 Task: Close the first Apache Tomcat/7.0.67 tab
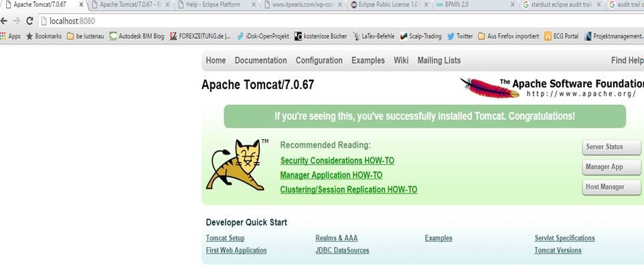(81, 5)
